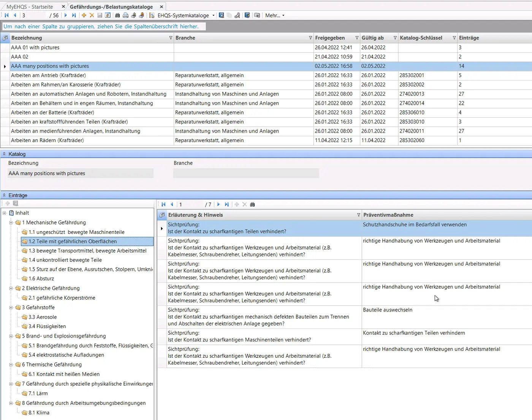This screenshot has height=420, width=532.
Task: Go to first catalog record in main toolbar
Action: 6,15
